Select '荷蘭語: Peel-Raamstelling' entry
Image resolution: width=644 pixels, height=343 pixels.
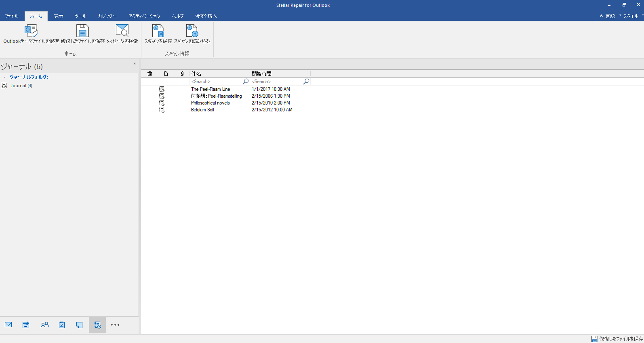(x=216, y=96)
